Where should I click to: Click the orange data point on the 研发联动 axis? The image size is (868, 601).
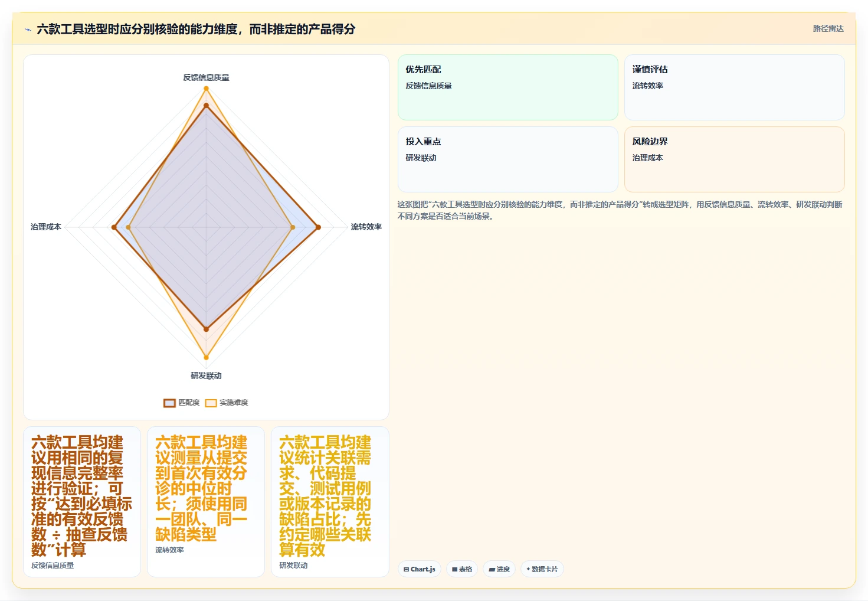[x=206, y=357]
